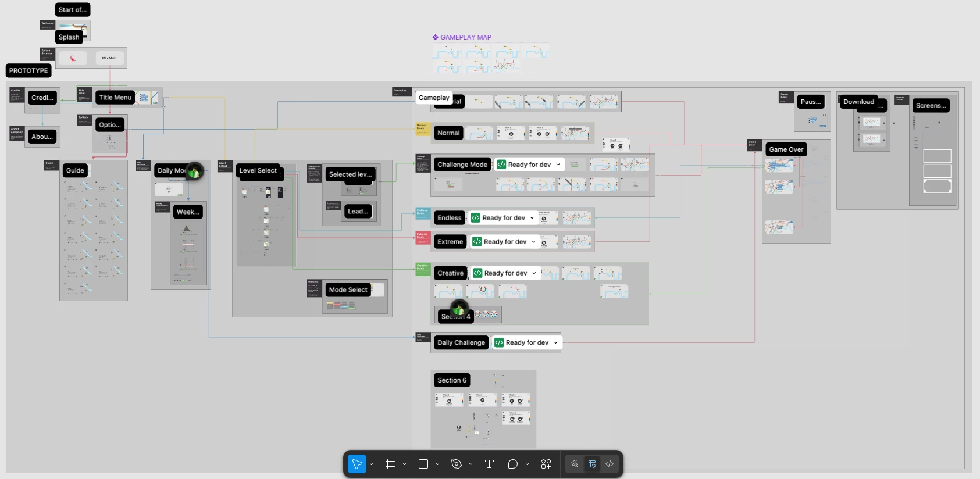Select the Challenge Mode section label
The image size is (980, 479).
coord(462,165)
